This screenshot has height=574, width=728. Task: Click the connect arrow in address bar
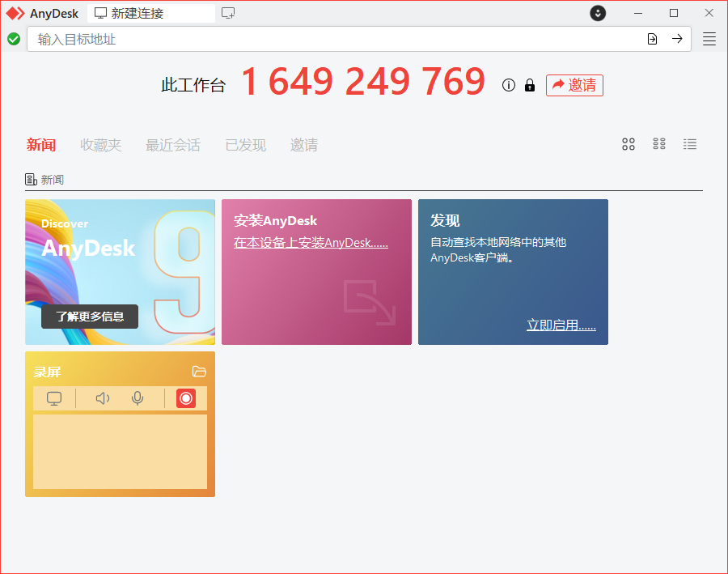tap(677, 39)
